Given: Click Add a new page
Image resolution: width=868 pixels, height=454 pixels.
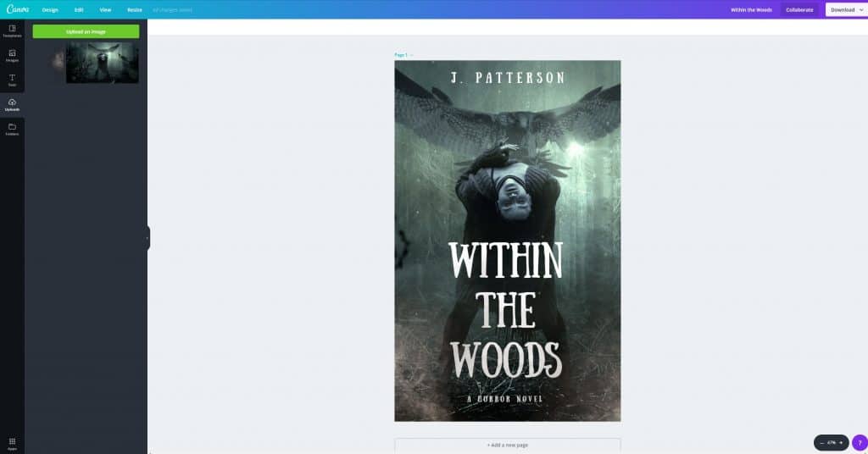Looking at the screenshot, I should coord(508,446).
